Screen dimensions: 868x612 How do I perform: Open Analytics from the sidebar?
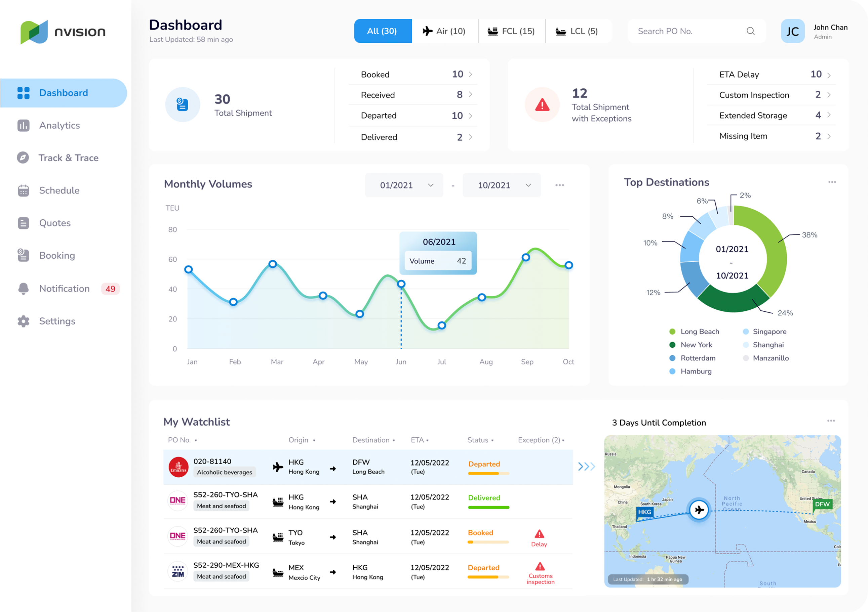[x=60, y=125]
